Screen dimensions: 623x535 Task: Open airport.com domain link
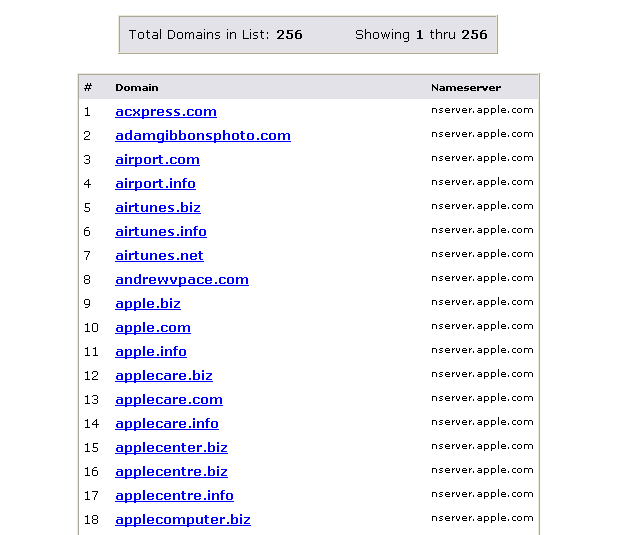pos(157,160)
